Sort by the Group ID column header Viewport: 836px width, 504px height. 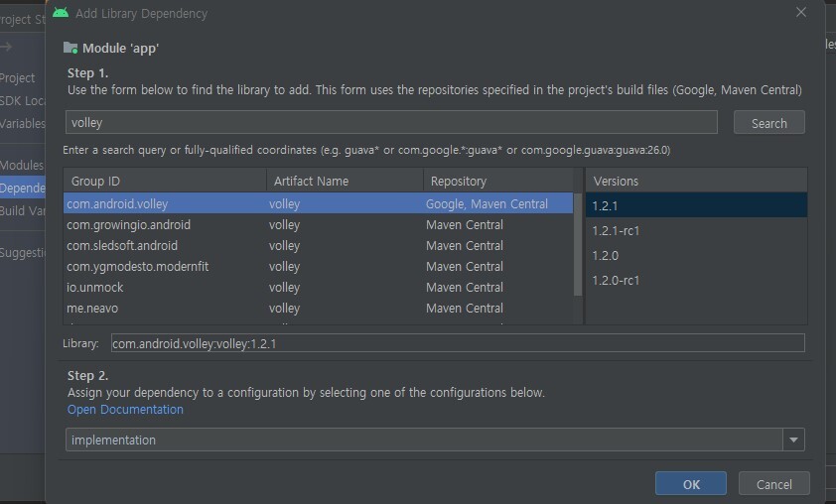tap(165, 182)
